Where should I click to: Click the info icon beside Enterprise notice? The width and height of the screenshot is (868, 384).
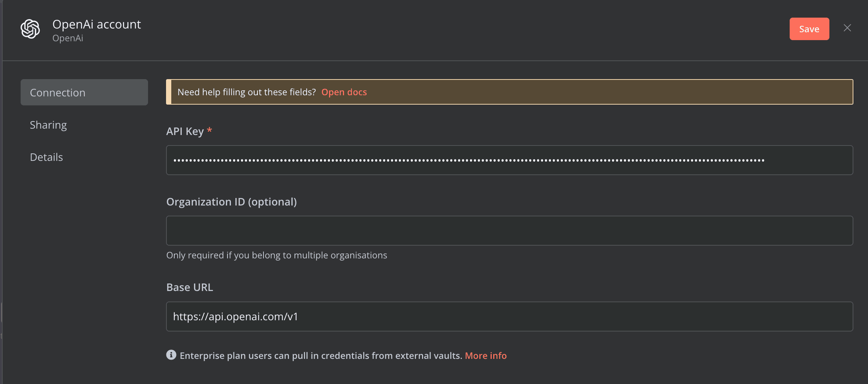point(171,355)
